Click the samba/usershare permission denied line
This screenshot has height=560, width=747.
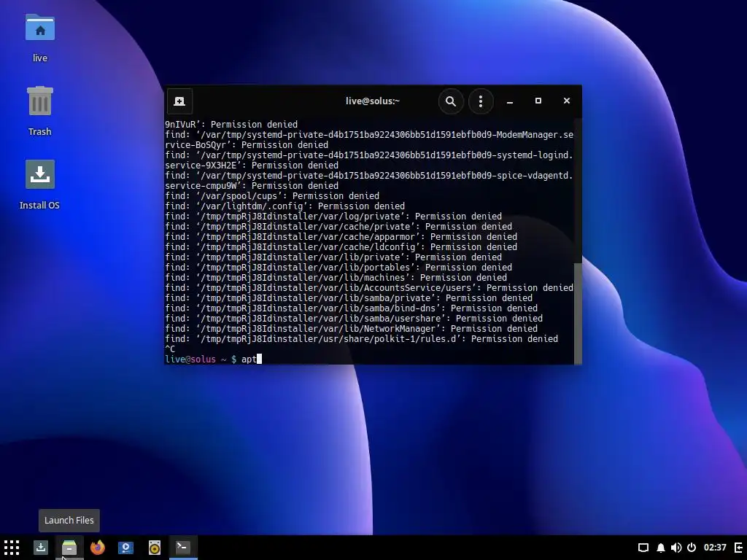[354, 319]
